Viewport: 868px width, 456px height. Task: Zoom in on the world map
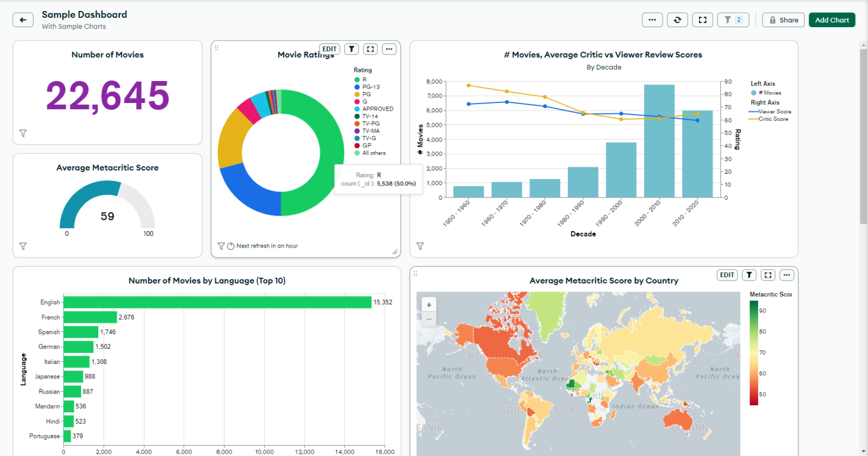point(428,304)
